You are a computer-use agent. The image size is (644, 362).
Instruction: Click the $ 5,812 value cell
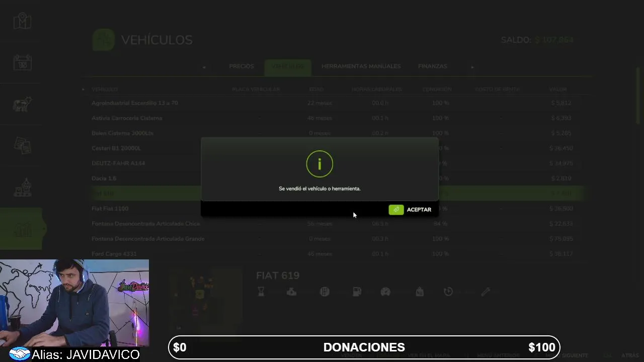coord(561,103)
